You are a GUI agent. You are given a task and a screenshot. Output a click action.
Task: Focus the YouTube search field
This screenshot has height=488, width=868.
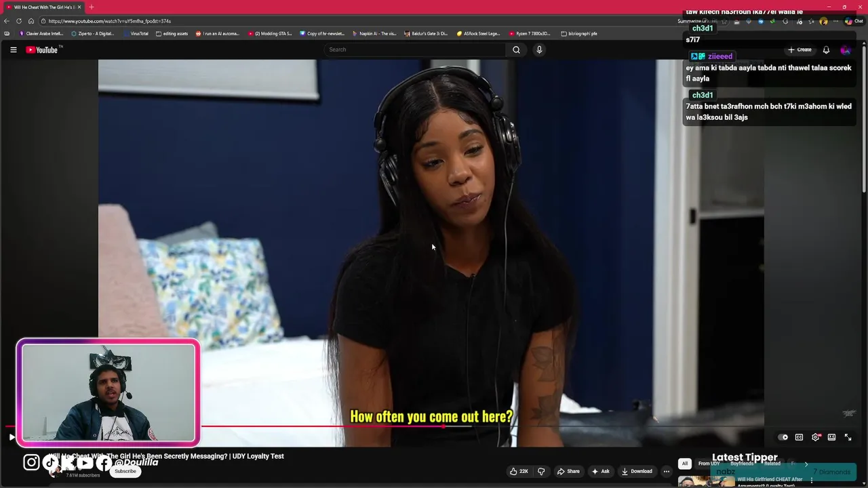pos(415,49)
